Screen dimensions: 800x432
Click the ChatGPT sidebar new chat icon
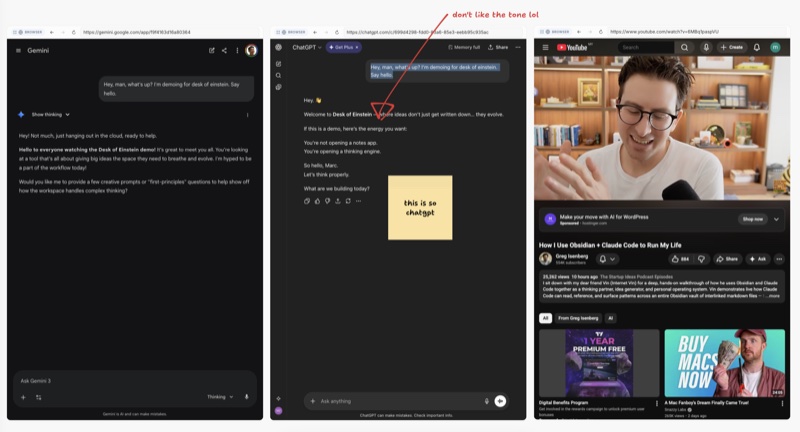(x=279, y=64)
